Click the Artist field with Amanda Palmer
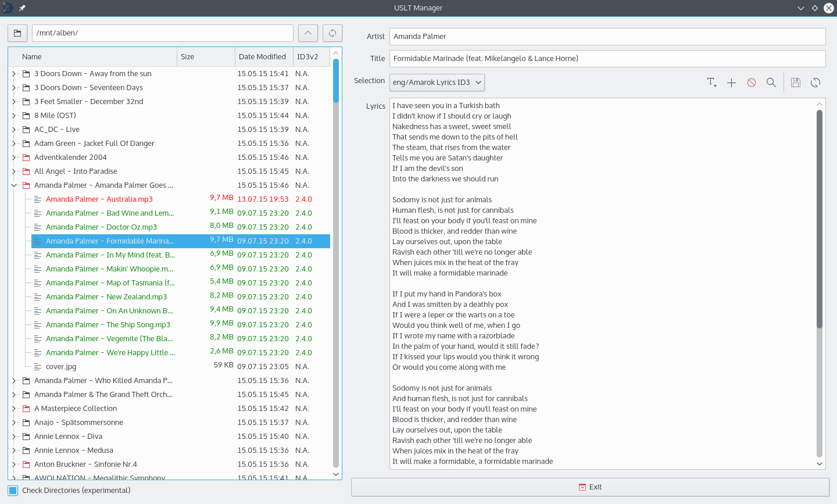The height and width of the screenshot is (504, 837). pyautogui.click(x=607, y=37)
